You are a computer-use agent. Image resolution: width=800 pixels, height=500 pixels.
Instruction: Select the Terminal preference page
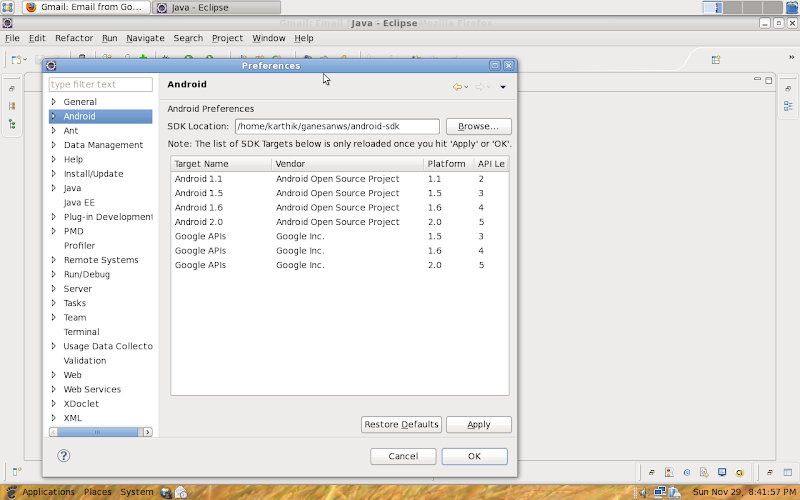click(81, 332)
